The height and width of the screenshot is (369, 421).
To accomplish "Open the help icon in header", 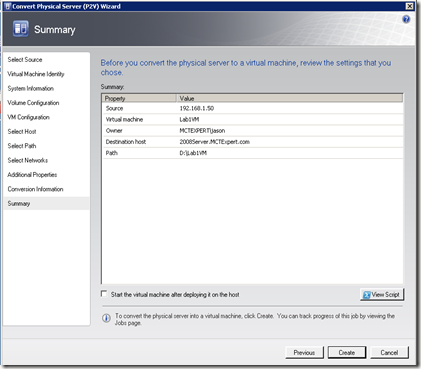I will [406, 19].
